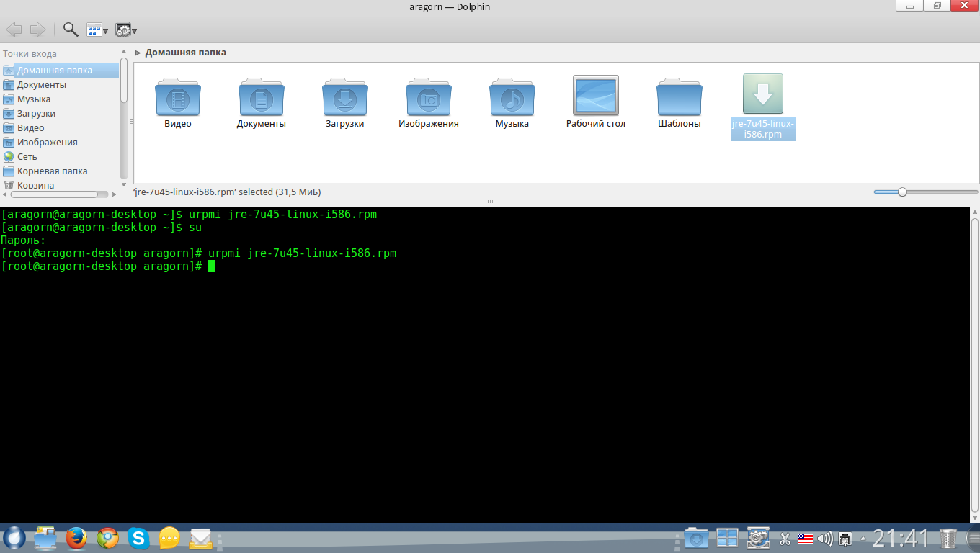
Task: Expand the Домашняя папка breadcrumb arrow
Action: click(138, 53)
